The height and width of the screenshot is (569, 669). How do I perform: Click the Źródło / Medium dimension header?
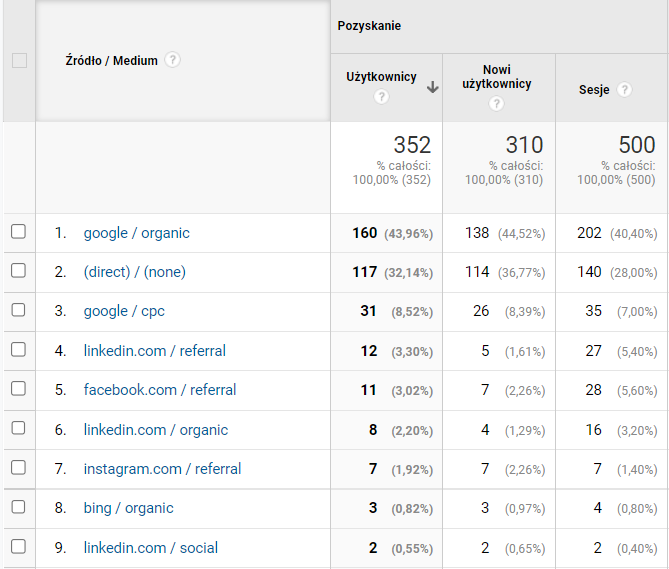point(111,61)
